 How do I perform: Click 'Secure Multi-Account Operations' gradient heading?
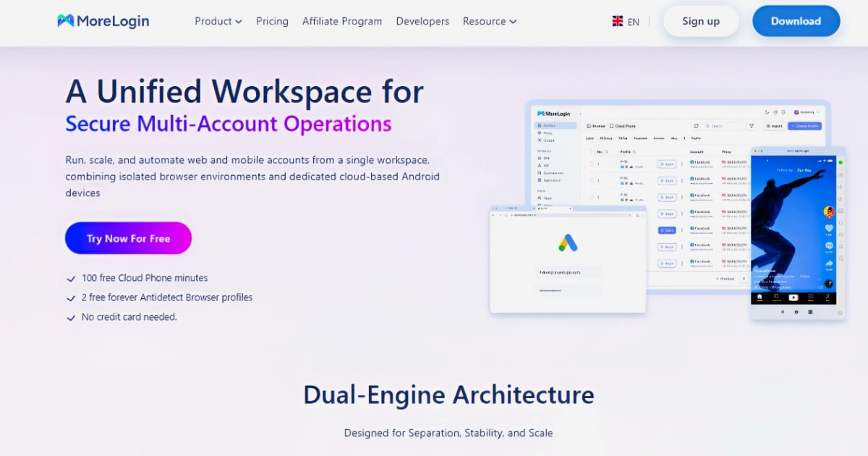click(x=229, y=123)
